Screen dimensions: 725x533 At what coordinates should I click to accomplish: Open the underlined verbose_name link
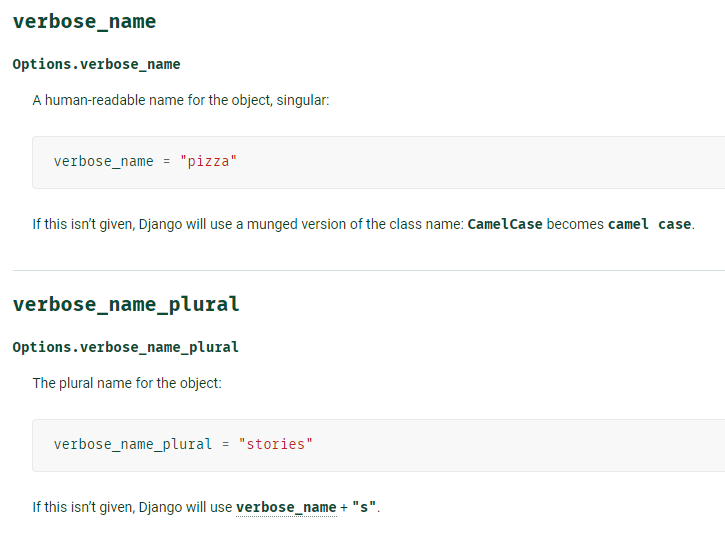tap(286, 507)
